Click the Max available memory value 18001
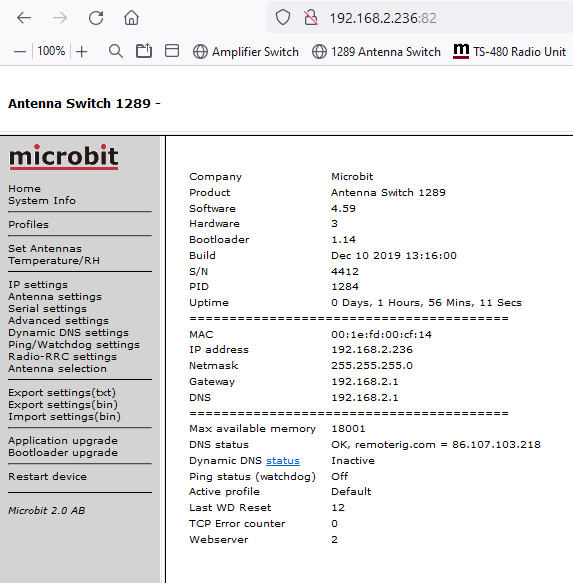573x583 pixels. 348,429
